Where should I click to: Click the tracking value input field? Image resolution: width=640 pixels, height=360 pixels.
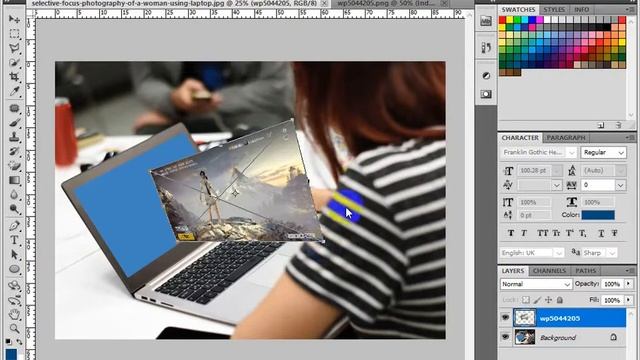click(x=598, y=185)
